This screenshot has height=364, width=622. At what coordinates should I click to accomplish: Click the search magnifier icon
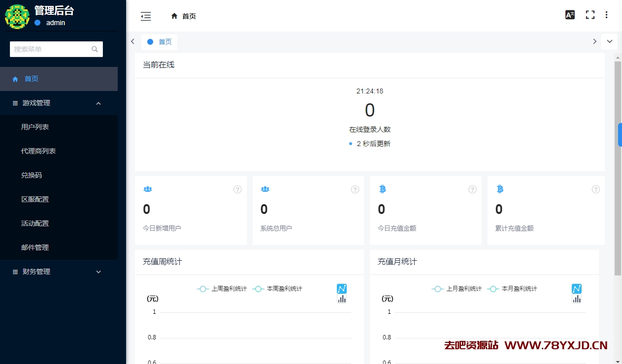click(x=95, y=49)
